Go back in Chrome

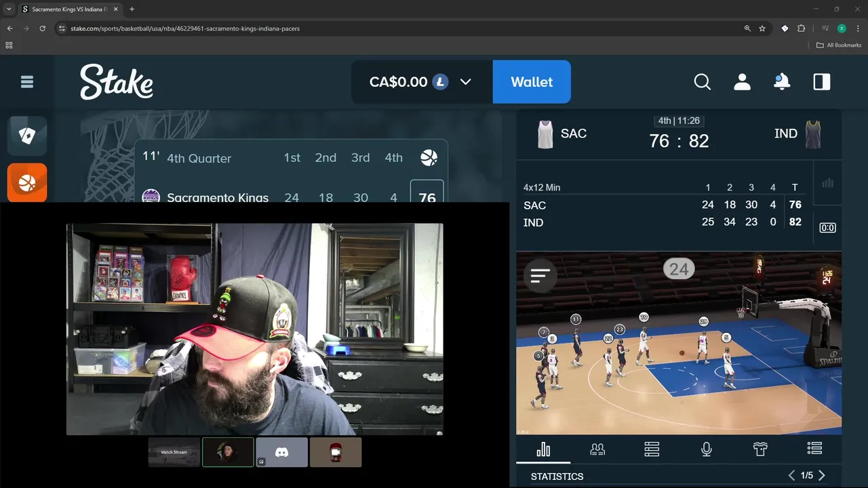[9, 28]
